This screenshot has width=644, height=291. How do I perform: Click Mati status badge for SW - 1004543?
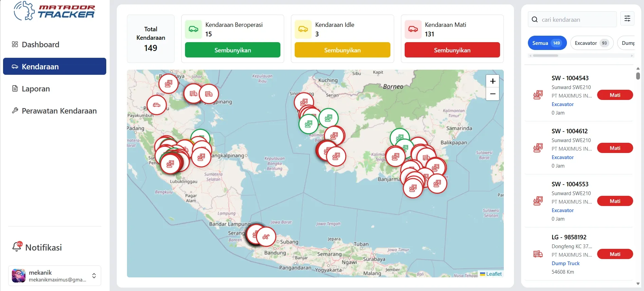click(615, 95)
